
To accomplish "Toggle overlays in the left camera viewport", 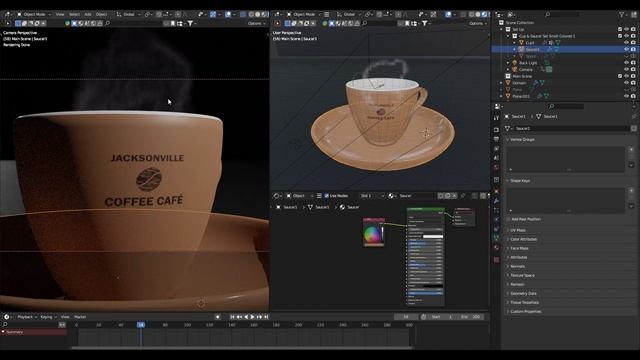I will click(228, 14).
